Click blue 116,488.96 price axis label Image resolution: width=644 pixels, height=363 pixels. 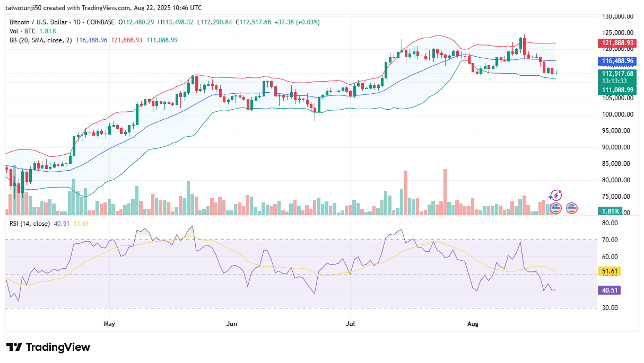pyautogui.click(x=617, y=61)
